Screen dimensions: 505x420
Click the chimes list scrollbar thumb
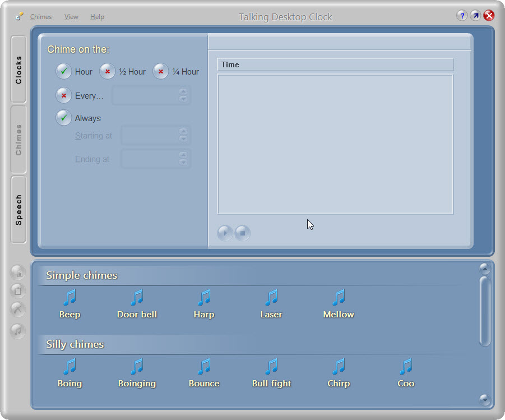(485, 311)
